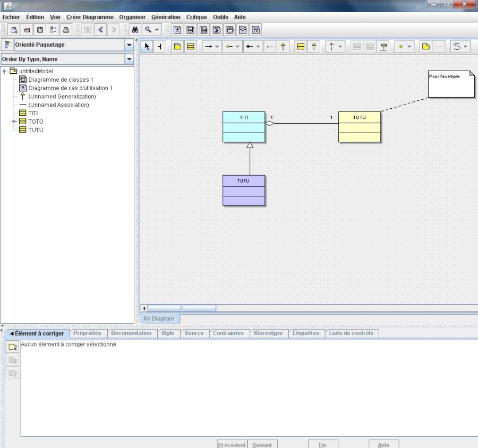Switch to the Propriétés tab
The width and height of the screenshot is (478, 448).
(x=88, y=333)
